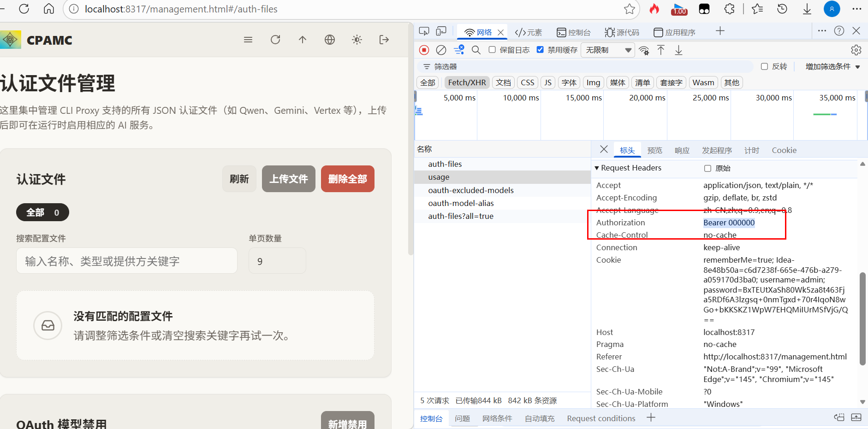Collapse the Request Headers section
Screen dimensions: 868x429
coord(628,168)
